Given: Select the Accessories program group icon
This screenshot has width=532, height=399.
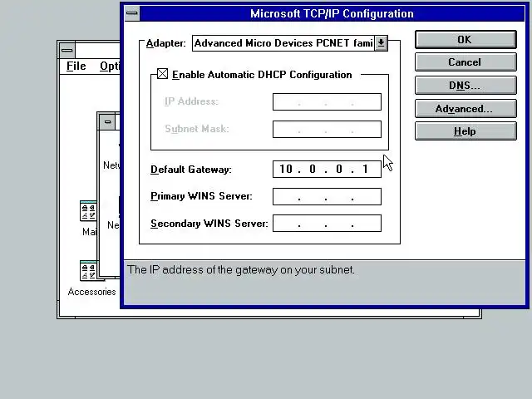Looking at the screenshot, I should [89, 271].
